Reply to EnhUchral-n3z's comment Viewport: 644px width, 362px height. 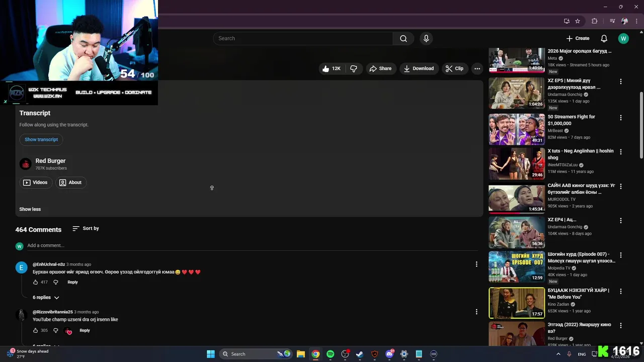72,282
